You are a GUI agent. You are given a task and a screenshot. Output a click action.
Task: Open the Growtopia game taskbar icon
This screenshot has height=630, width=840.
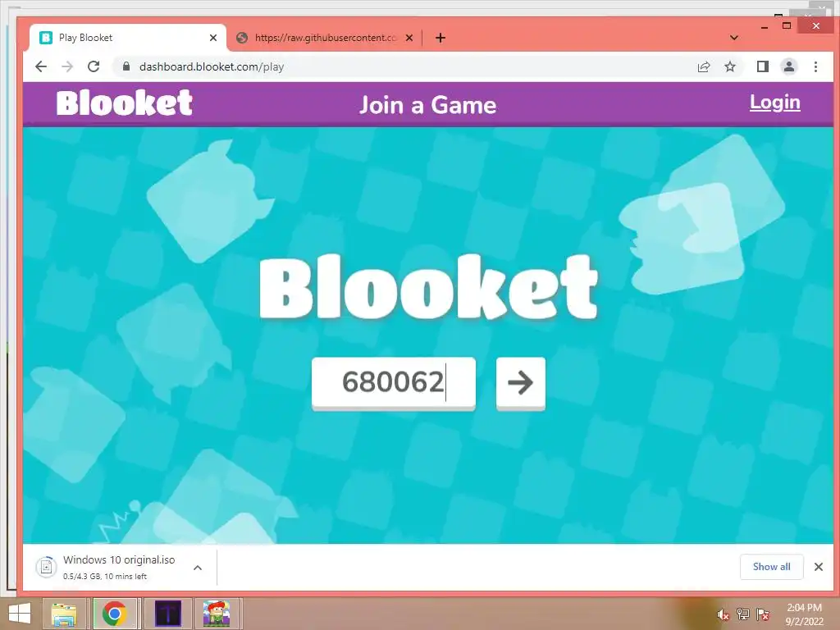(x=217, y=614)
